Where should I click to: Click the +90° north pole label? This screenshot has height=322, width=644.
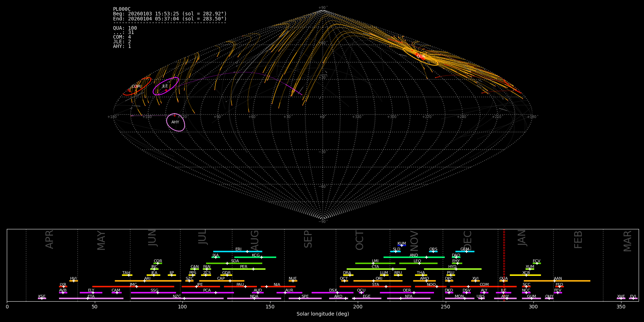[x=323, y=8]
